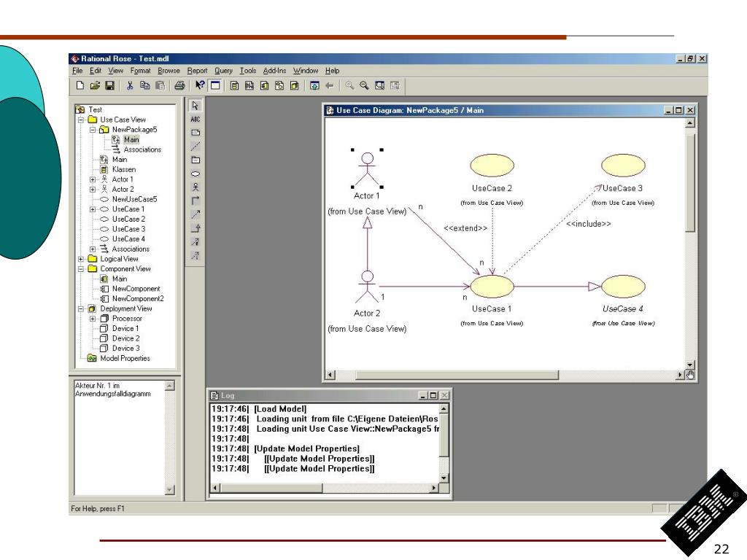Image resolution: width=747 pixels, height=560 pixels.
Task: Open the Add-Ins menu
Action: (x=274, y=71)
